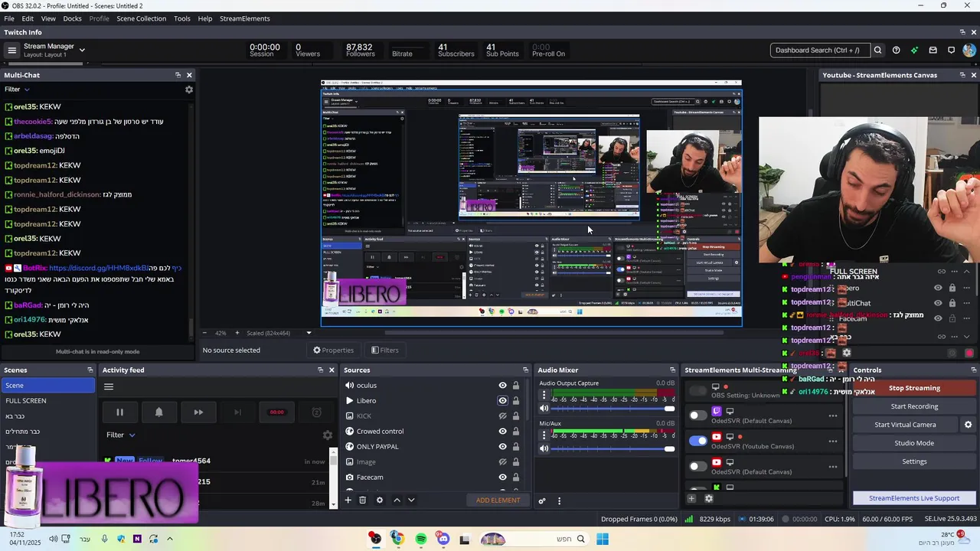Open the Tools menu
Image resolution: width=980 pixels, height=551 pixels.
click(182, 18)
